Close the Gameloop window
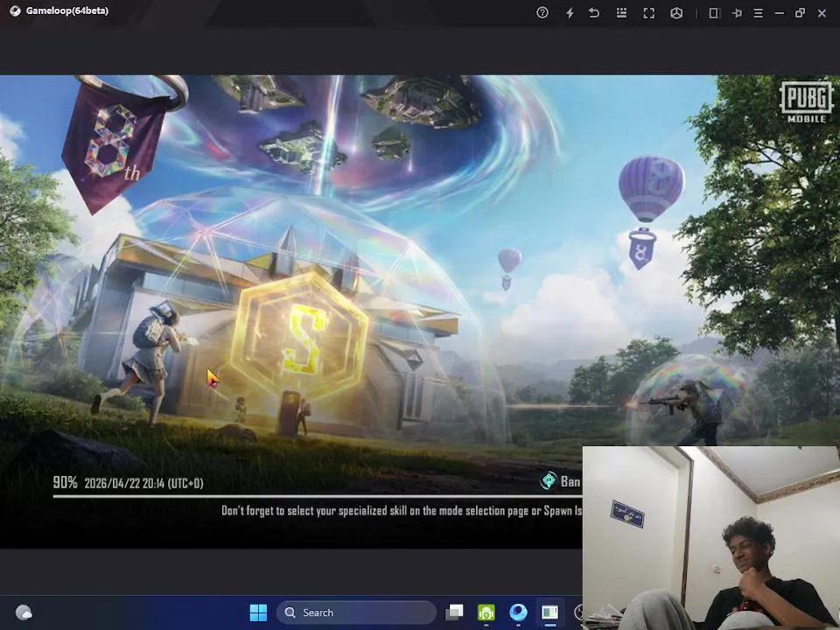The image size is (840, 630). [822, 13]
